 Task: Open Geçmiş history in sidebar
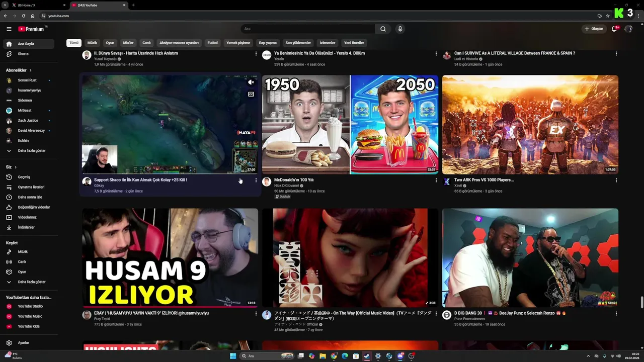[28, 177]
